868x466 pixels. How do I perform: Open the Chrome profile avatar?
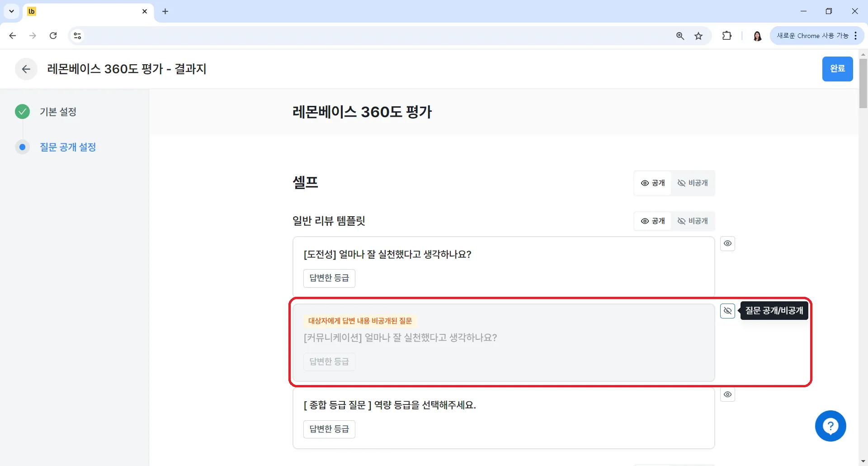758,36
